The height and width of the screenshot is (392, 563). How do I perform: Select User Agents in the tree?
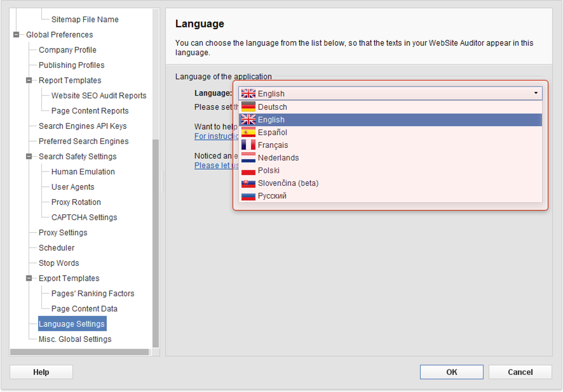[72, 187]
